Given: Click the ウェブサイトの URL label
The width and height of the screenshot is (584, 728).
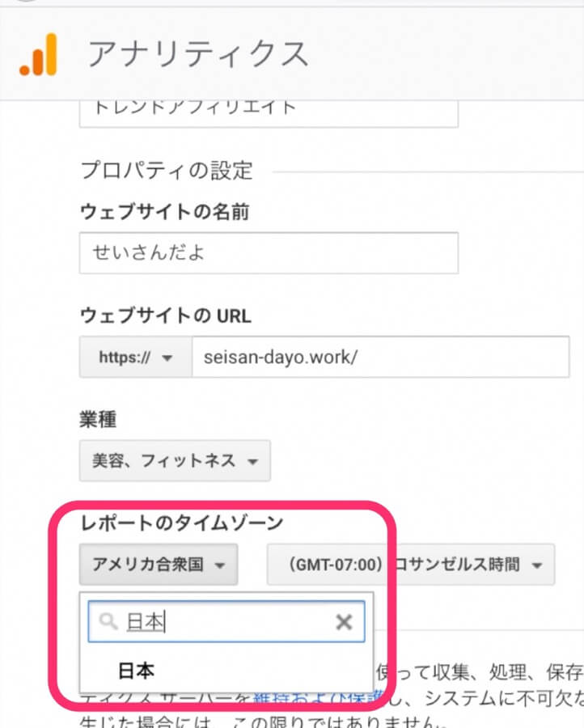Looking at the screenshot, I should 164,315.
